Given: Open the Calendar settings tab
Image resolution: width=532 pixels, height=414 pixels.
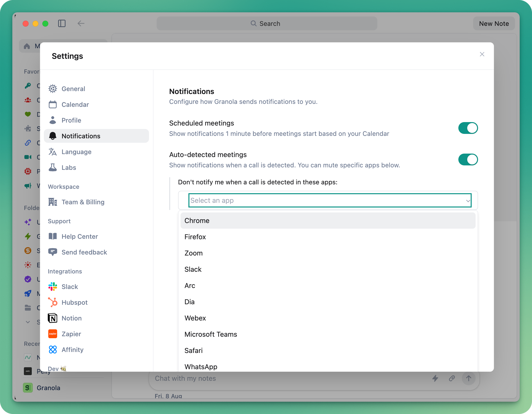Looking at the screenshot, I should click(96, 104).
